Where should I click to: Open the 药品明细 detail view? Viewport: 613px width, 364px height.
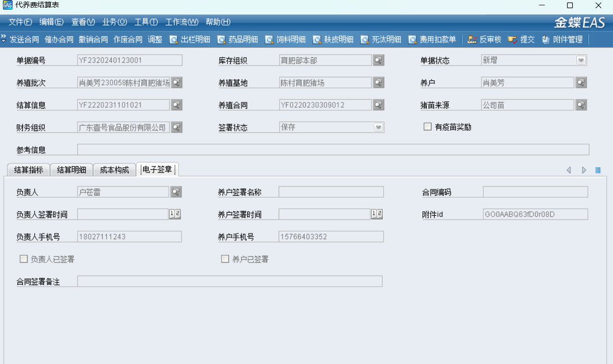[x=238, y=40]
